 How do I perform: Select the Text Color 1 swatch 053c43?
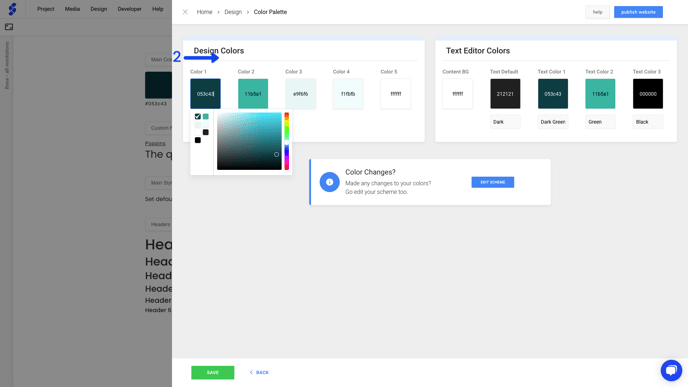(x=553, y=93)
